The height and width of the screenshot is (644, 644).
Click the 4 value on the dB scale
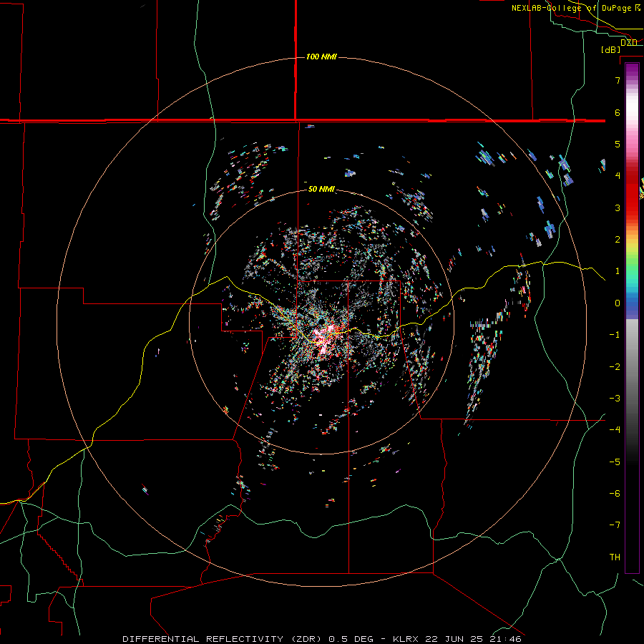click(x=618, y=176)
